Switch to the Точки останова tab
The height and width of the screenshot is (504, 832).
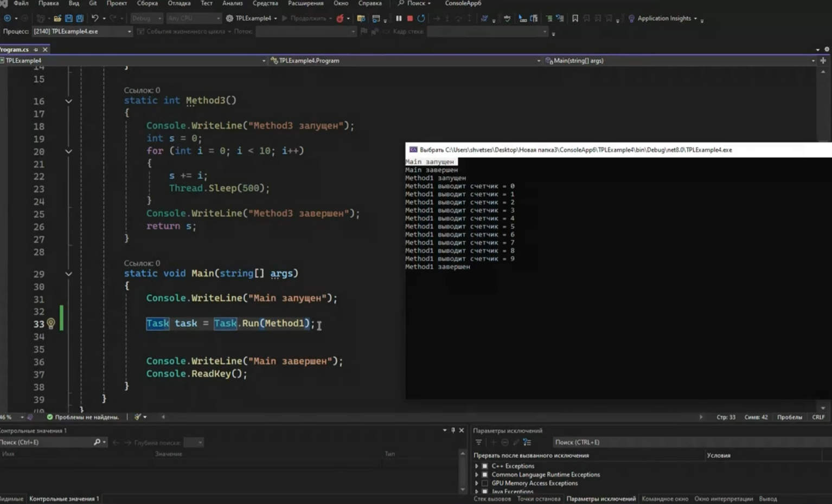(538, 499)
